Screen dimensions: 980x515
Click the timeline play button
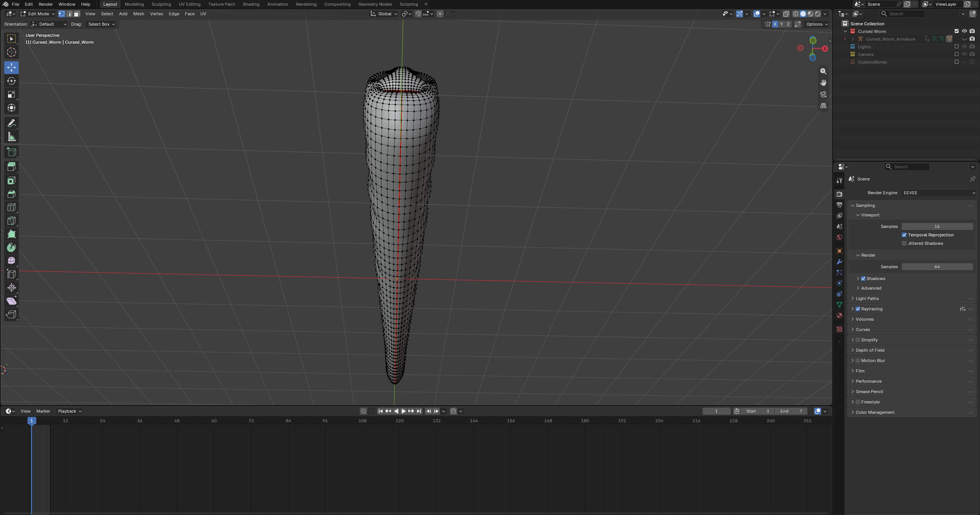[x=403, y=411]
